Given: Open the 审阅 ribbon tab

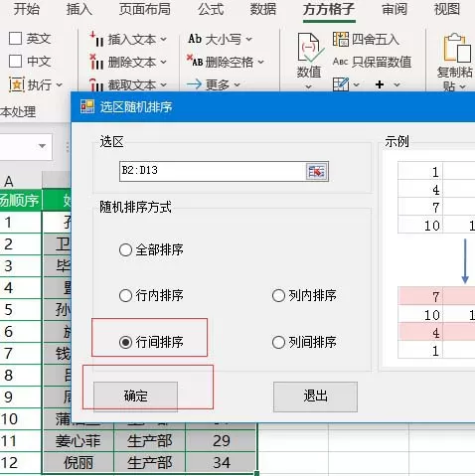Looking at the screenshot, I should [395, 9].
